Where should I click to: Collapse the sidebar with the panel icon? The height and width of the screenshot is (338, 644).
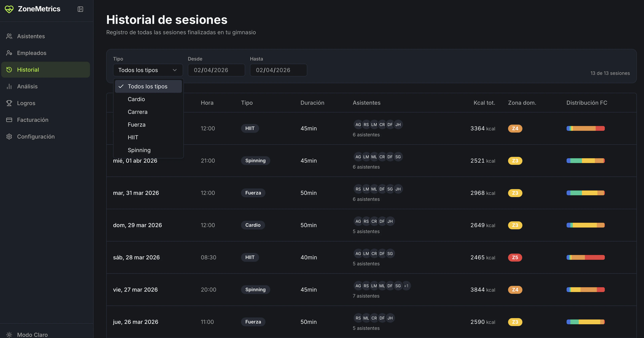pos(80,9)
